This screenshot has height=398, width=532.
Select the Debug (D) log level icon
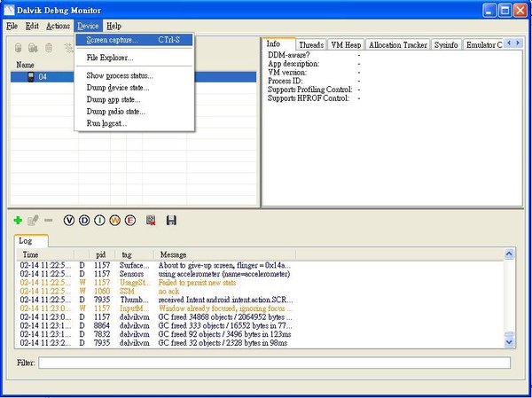[85, 220]
